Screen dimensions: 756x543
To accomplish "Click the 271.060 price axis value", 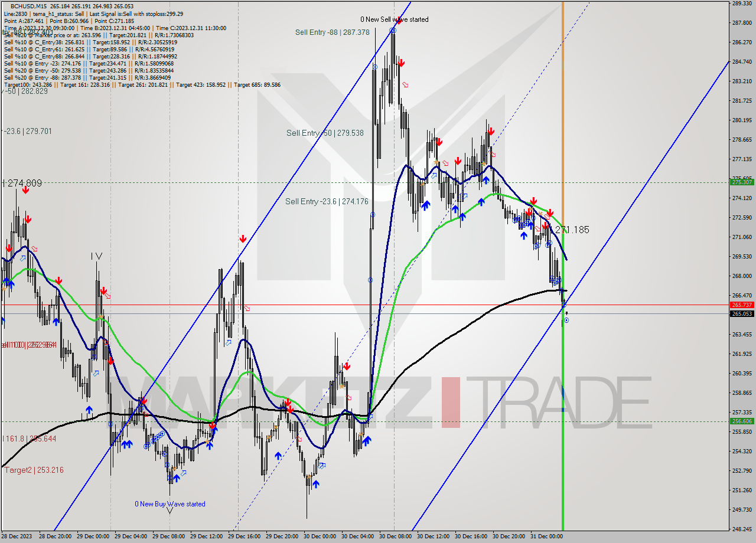I will tap(742, 237).
